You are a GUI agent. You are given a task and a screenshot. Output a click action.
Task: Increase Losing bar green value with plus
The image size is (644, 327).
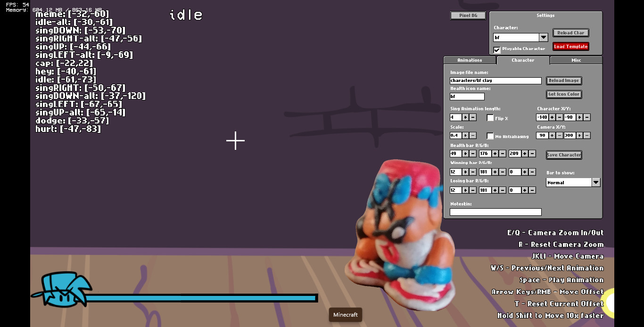[495, 190]
